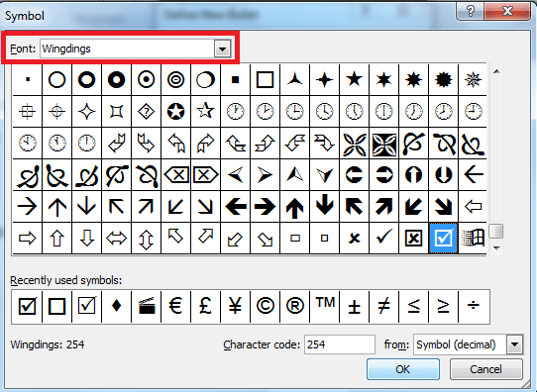Select the bold left arrow symbol
Screen dimensions: 537x392
coord(235,206)
